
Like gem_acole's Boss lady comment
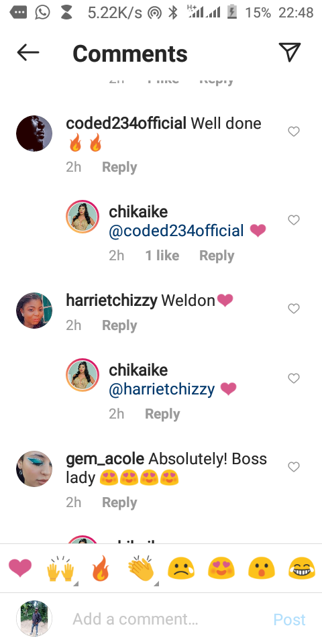[294, 467]
